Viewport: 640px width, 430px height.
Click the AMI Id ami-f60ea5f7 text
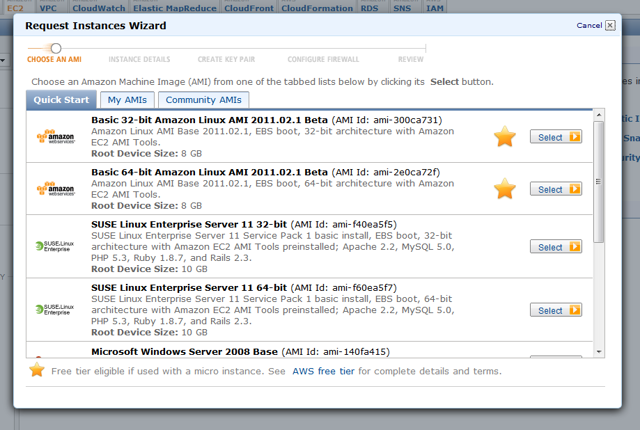[x=344, y=288]
